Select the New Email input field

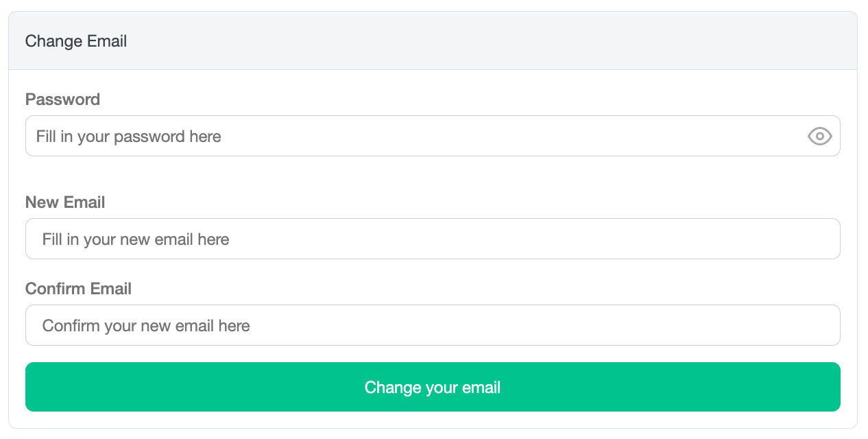point(433,239)
